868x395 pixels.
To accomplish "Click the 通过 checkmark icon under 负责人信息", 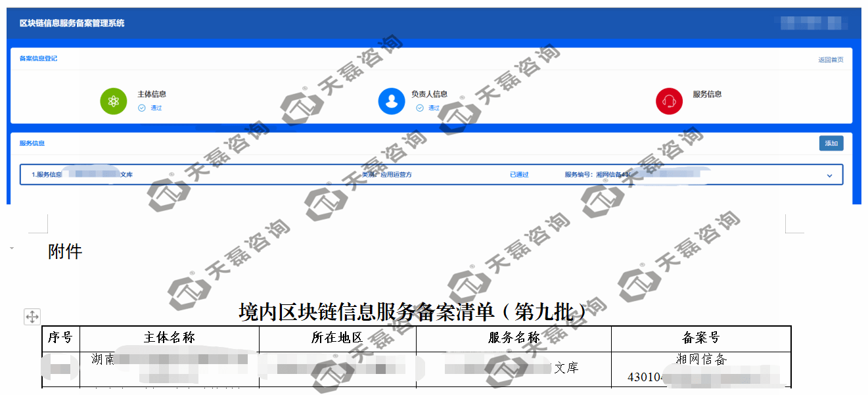I will 420,107.
